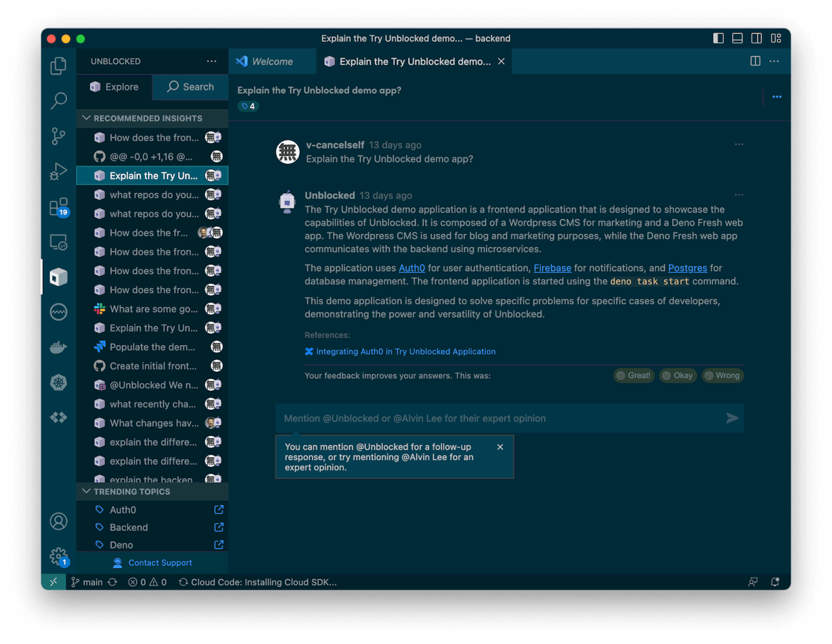Open 'What are some go...' Slack insight
Viewport: 832px width, 644px height.
[152, 309]
